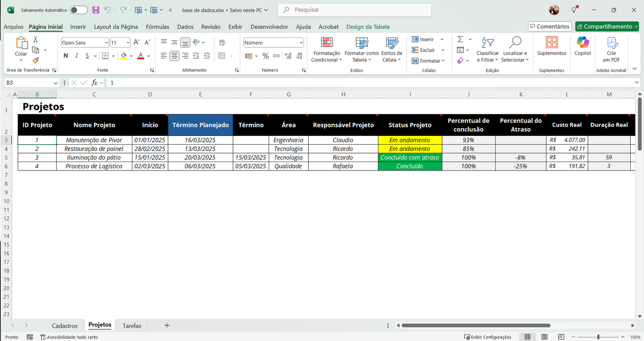Open the Tarefas sheet tab
The image size is (644, 341).
(x=131, y=325)
